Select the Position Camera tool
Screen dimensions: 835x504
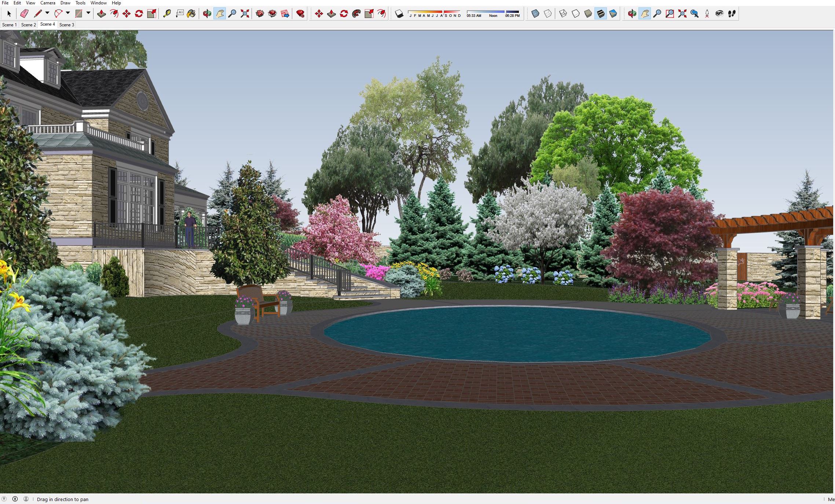707,14
